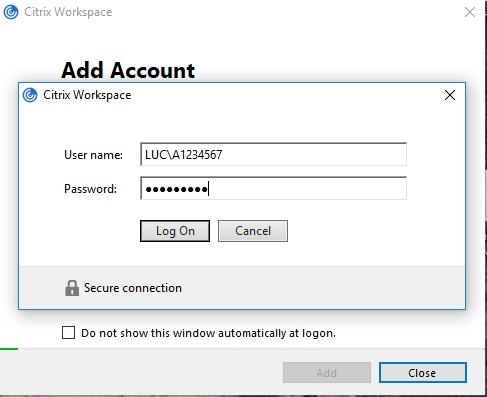Click the User name label
This screenshot has width=487, height=397.
(x=93, y=155)
